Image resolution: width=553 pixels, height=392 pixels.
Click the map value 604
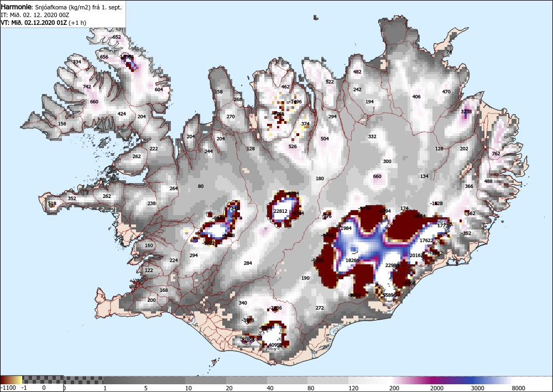159,90
